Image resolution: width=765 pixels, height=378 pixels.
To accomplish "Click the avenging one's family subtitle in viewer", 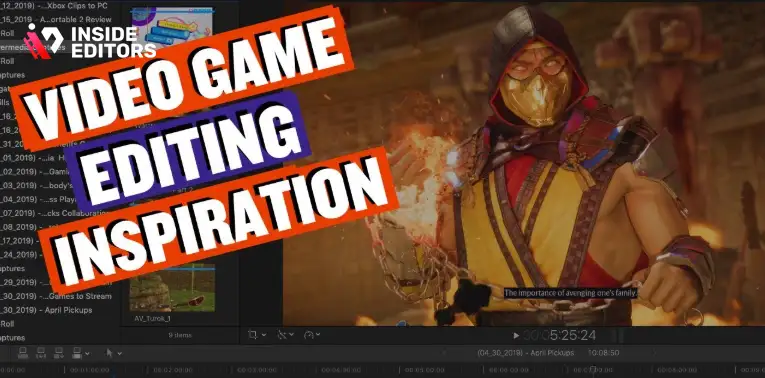I will pos(571,293).
